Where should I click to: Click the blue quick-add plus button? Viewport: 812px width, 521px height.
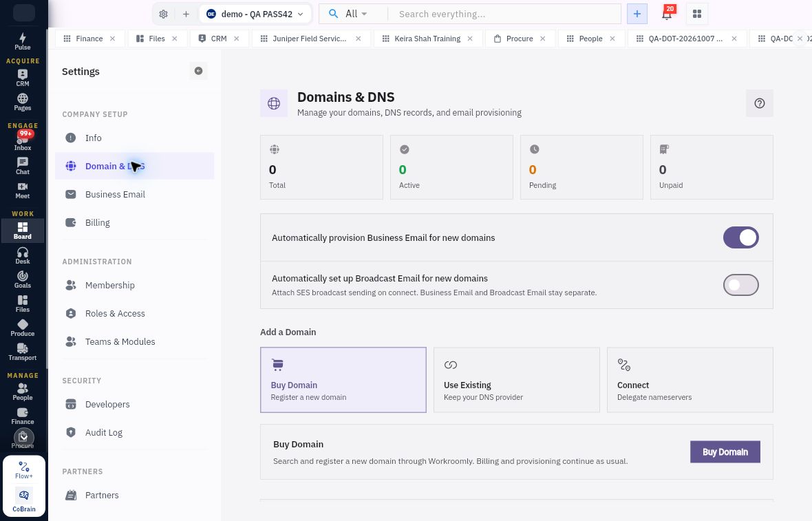click(x=637, y=14)
